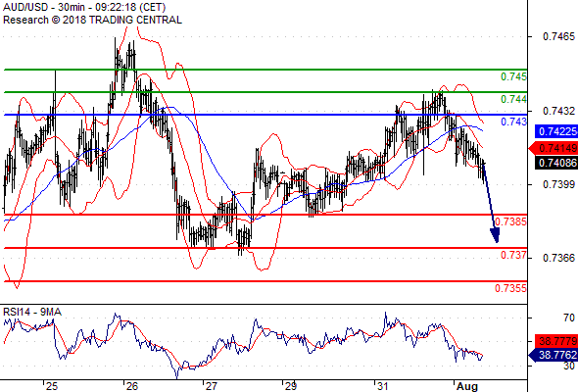Click the Trading Central copyright text
578x392 pixels.
[x=92, y=20]
